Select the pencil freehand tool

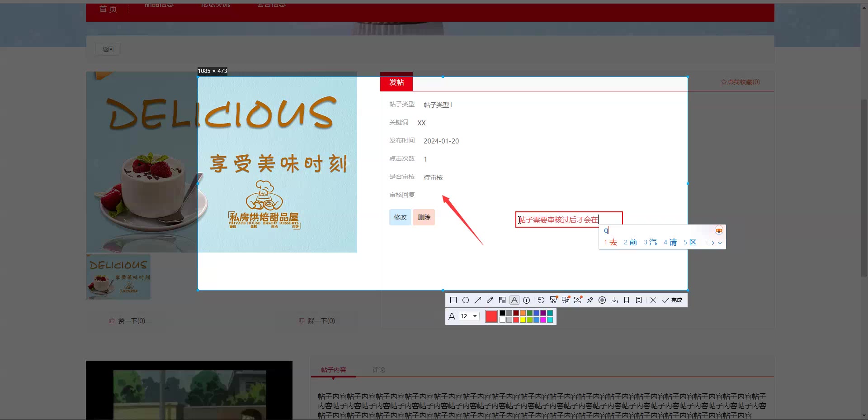490,300
